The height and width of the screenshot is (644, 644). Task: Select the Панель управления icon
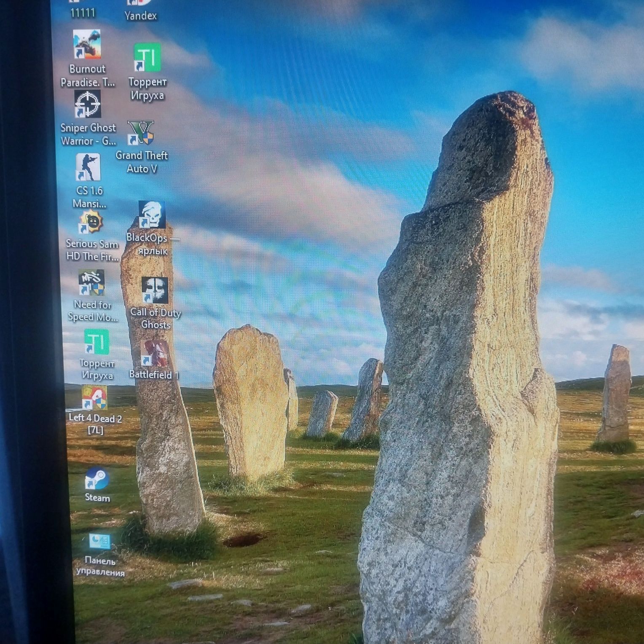(x=99, y=542)
